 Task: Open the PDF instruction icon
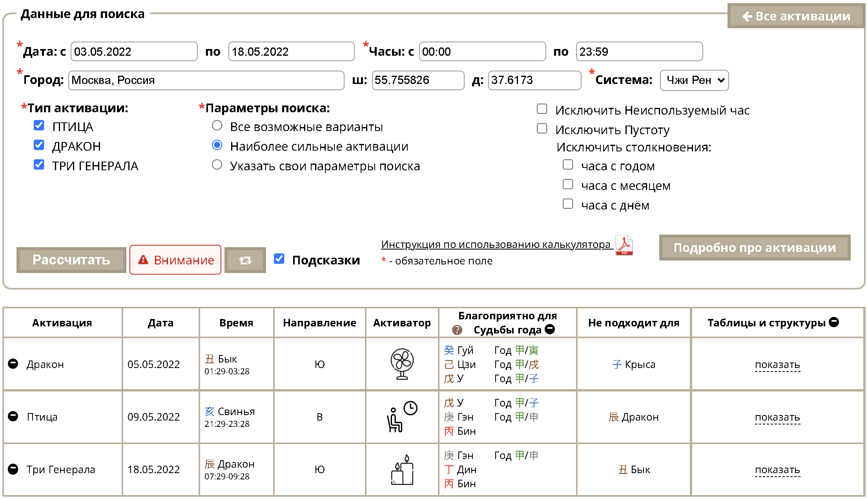[624, 245]
